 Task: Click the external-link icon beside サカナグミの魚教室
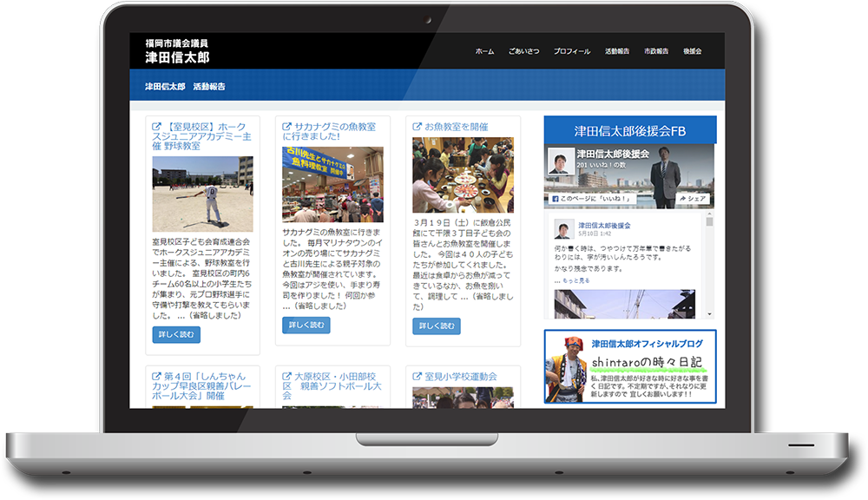287,127
